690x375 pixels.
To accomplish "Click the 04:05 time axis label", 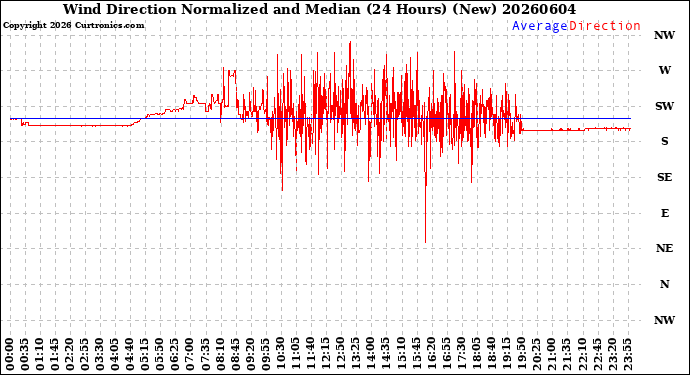I will (x=115, y=355).
